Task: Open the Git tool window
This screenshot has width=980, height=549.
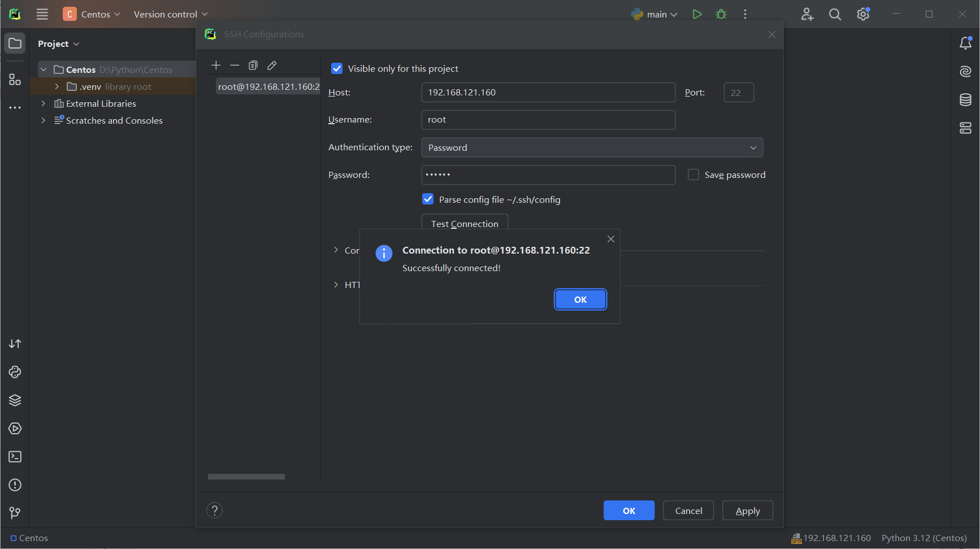Action: pyautogui.click(x=15, y=513)
